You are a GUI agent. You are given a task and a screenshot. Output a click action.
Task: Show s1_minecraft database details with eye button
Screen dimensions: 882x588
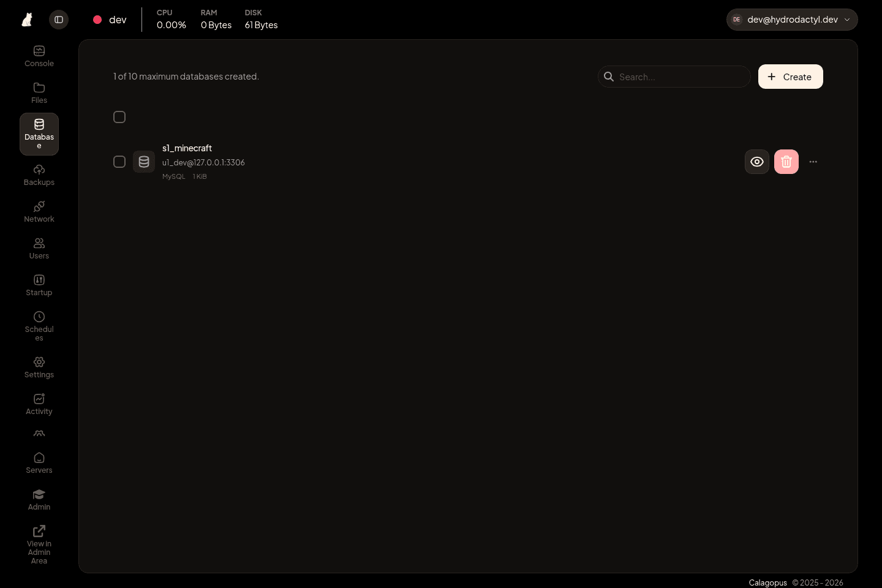tap(757, 162)
